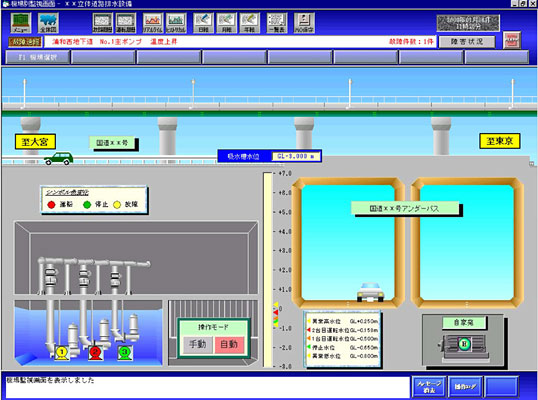Click the 自家発 generator label

point(464,322)
